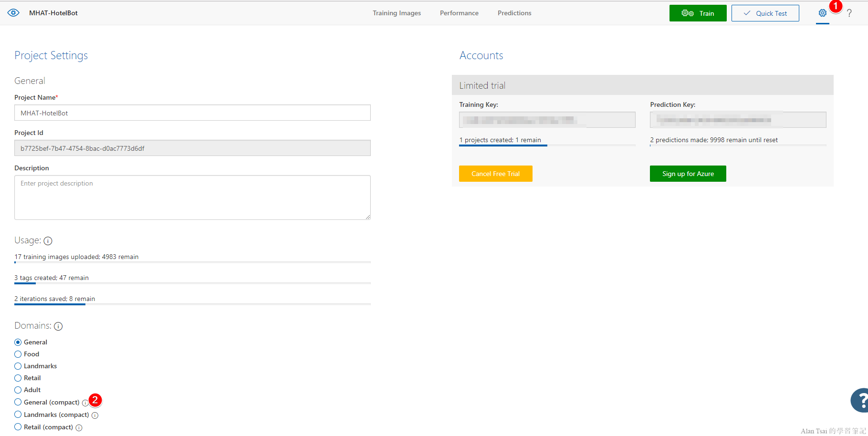The image size is (868, 436).
Task: Open the help question mark icon
Action: click(849, 13)
